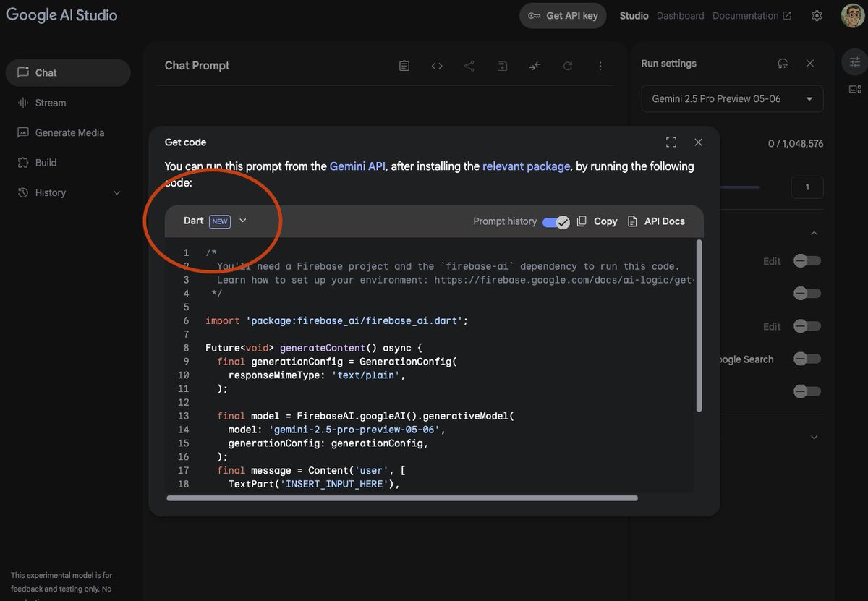
Task: Expand the Get code dialog to fullscreen
Action: click(671, 142)
